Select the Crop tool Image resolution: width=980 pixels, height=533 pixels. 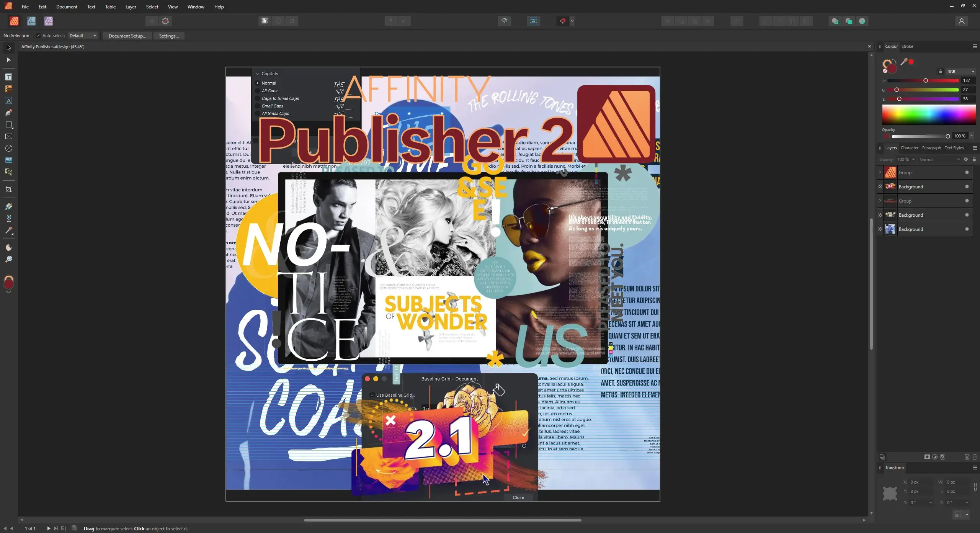pos(8,189)
